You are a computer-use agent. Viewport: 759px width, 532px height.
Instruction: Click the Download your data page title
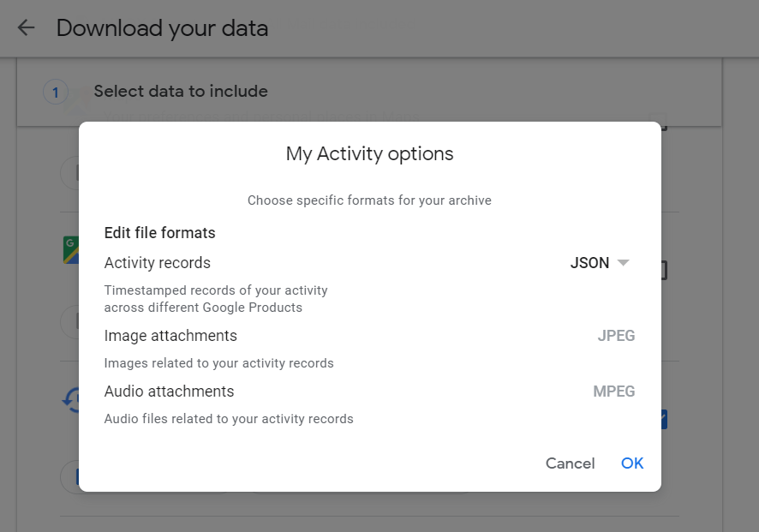[x=162, y=28]
